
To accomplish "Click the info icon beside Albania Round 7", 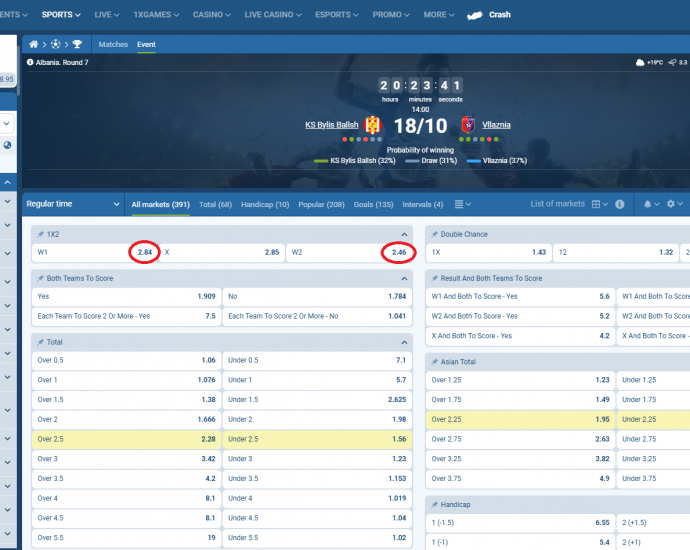I will (30, 62).
